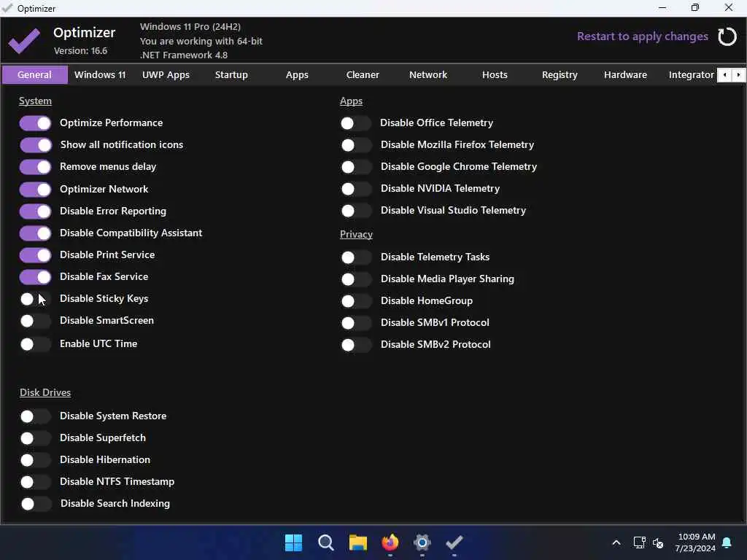Image resolution: width=747 pixels, height=560 pixels.
Task: Click the System section heading
Action: click(35, 101)
